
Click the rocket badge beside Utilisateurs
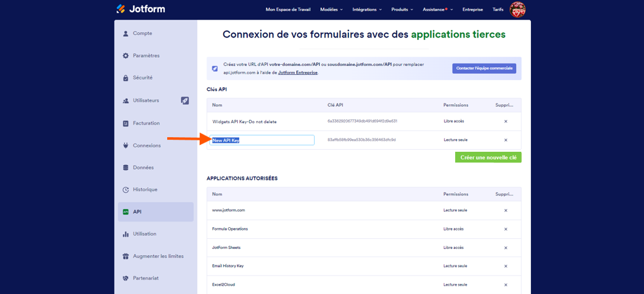coord(185,100)
